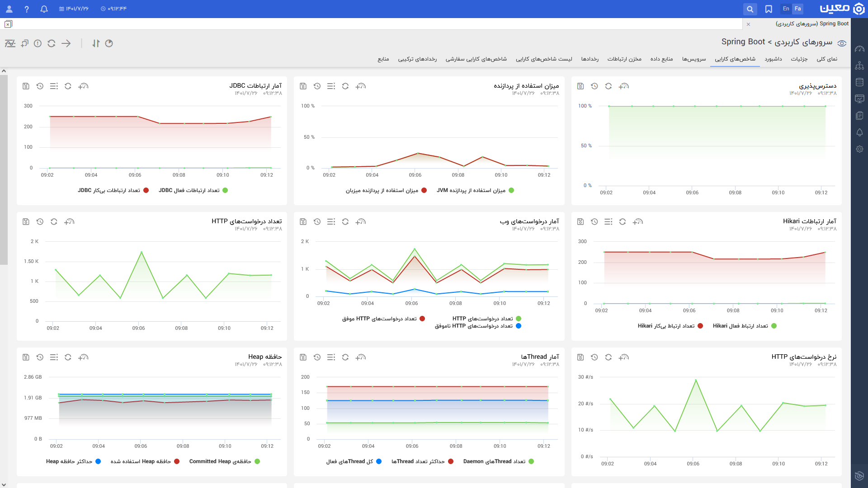Click the sort arrows toolbar icon
Viewport: 868px width, 488px height.
point(96,43)
